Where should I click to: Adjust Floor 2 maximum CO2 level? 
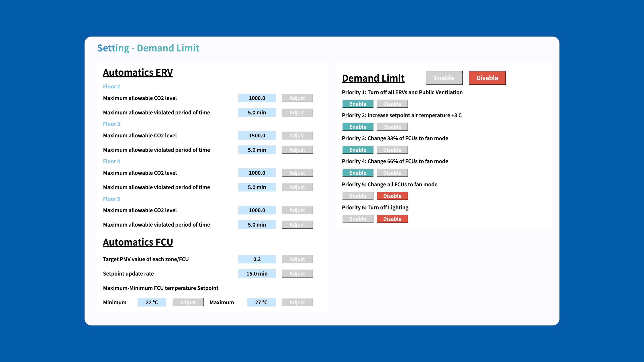297,98
